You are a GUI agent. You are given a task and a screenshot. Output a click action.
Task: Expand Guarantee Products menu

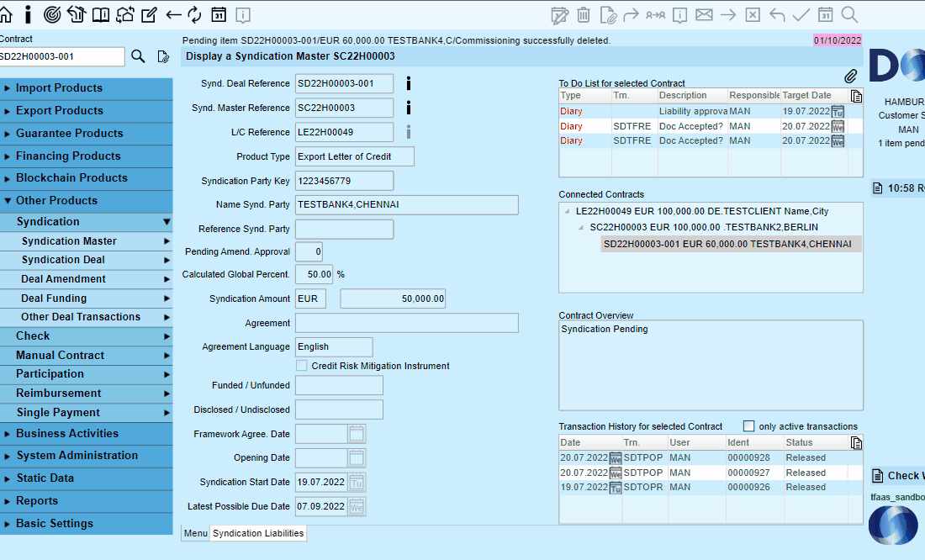[86, 134]
